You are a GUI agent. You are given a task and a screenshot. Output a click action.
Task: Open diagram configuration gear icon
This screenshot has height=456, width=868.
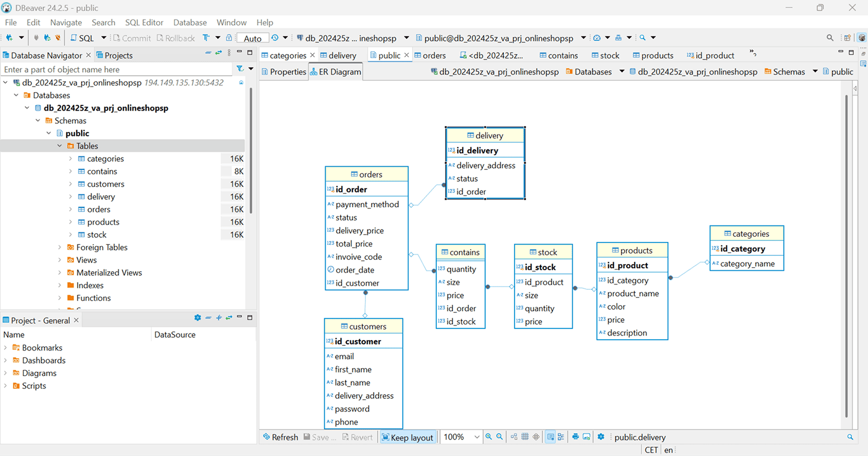coord(600,437)
